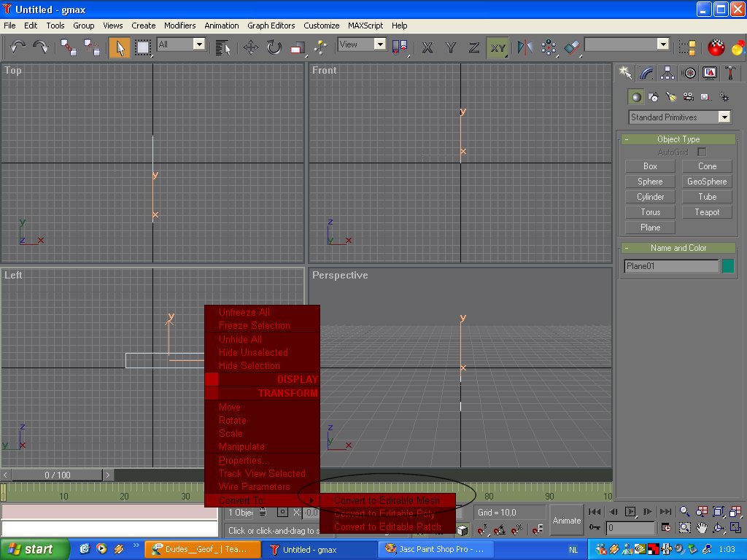The width and height of the screenshot is (747, 560).
Task: Open the Utilities hammer panel icon
Action: 729,72
